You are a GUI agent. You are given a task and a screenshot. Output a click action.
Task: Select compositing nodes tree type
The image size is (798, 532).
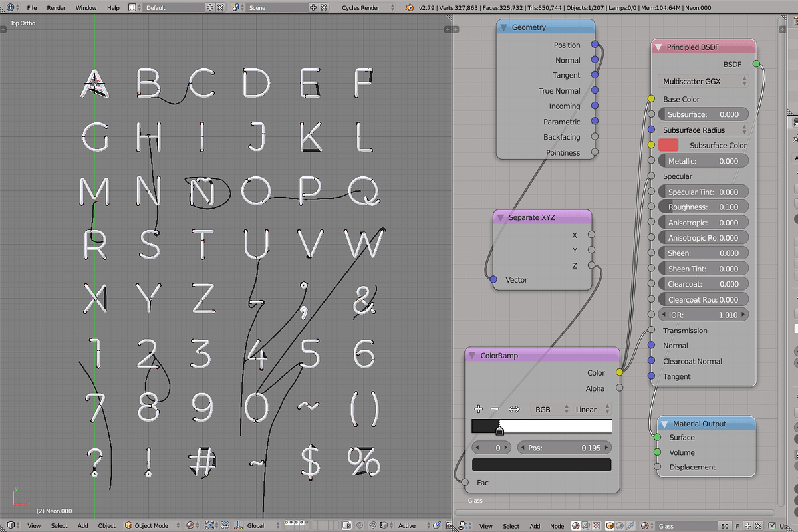pyautogui.click(x=586, y=525)
